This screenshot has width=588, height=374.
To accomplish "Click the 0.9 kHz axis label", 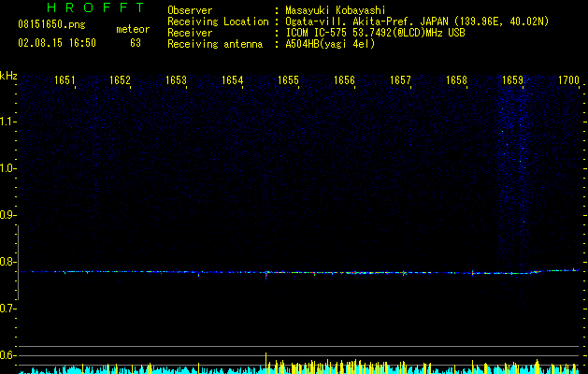I will coord(7,215).
